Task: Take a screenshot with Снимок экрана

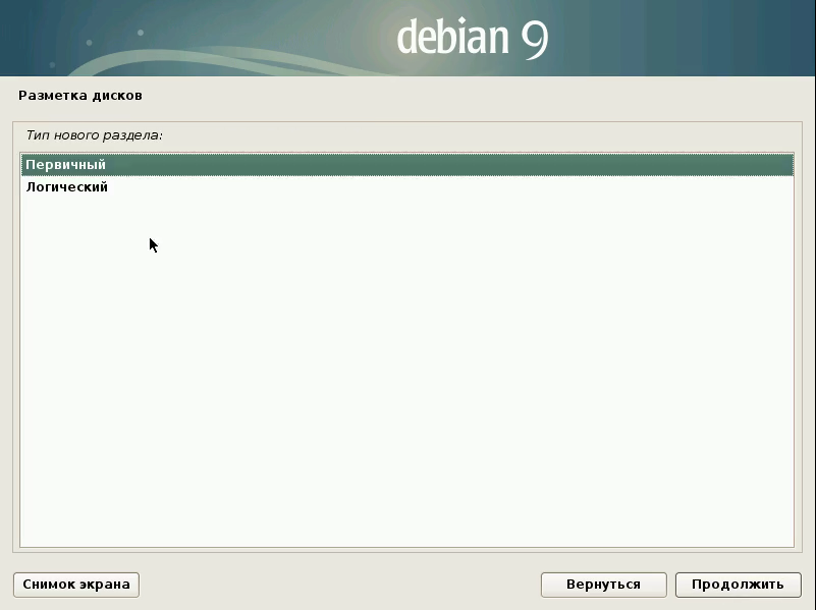Action: [76, 584]
